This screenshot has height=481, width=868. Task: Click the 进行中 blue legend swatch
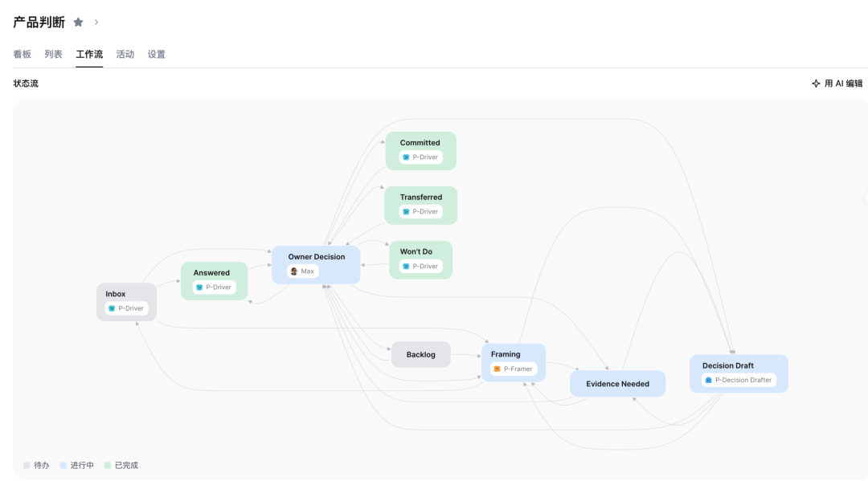(x=63, y=466)
